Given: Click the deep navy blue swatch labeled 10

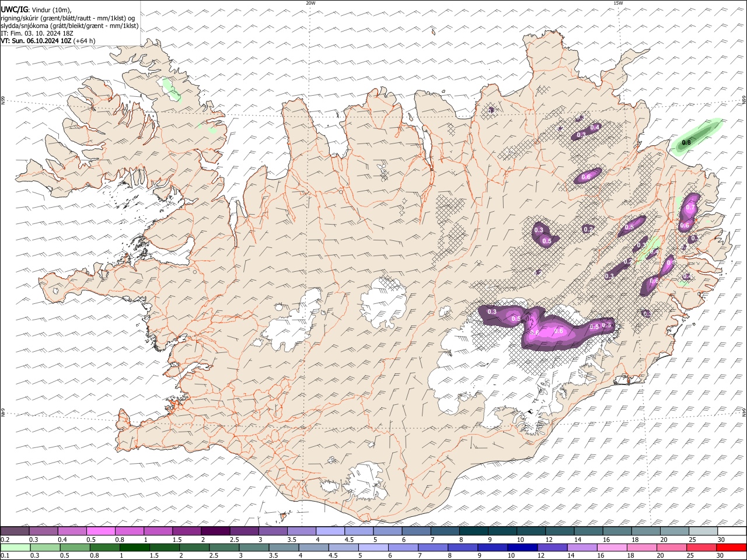Looking at the screenshot, I should (522, 547).
